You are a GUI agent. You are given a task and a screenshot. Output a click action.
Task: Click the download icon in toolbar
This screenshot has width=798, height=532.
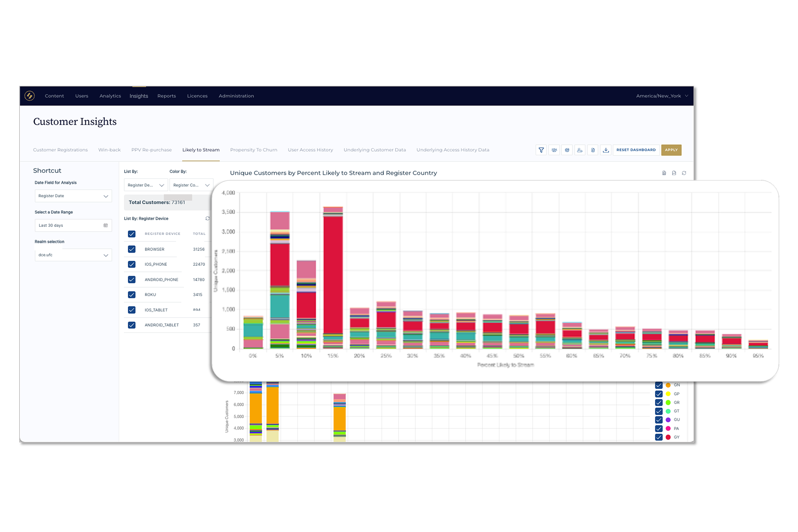[x=606, y=150]
